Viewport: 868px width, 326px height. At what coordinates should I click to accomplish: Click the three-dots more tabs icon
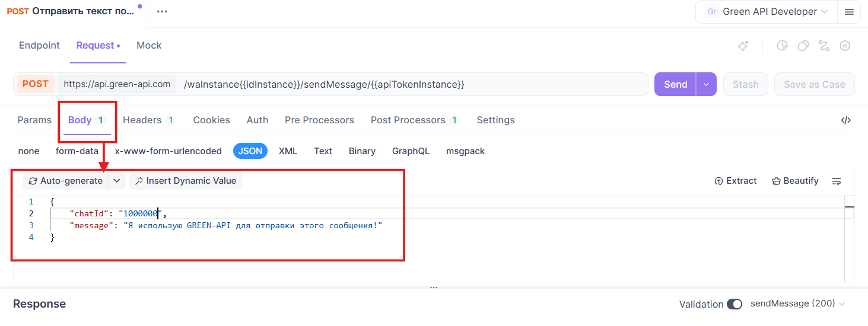coord(162,12)
